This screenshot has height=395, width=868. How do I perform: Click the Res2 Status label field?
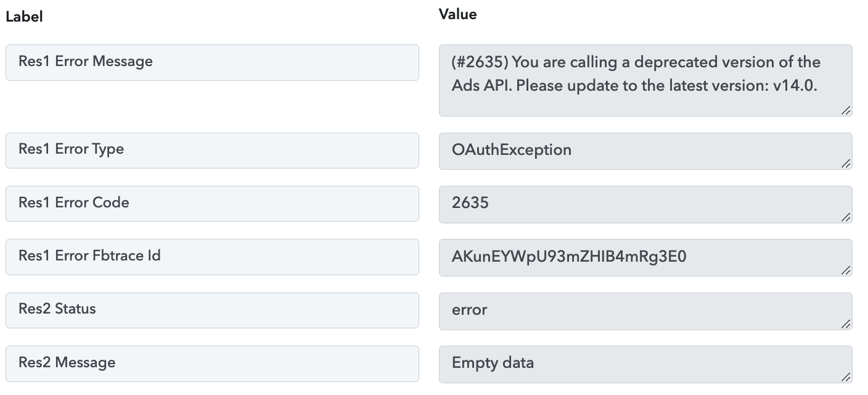click(x=212, y=310)
